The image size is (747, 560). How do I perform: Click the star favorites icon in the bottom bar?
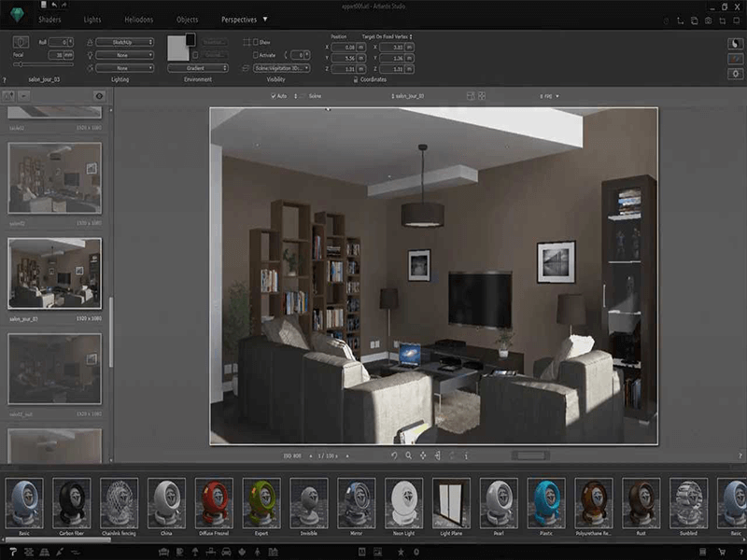(401, 553)
